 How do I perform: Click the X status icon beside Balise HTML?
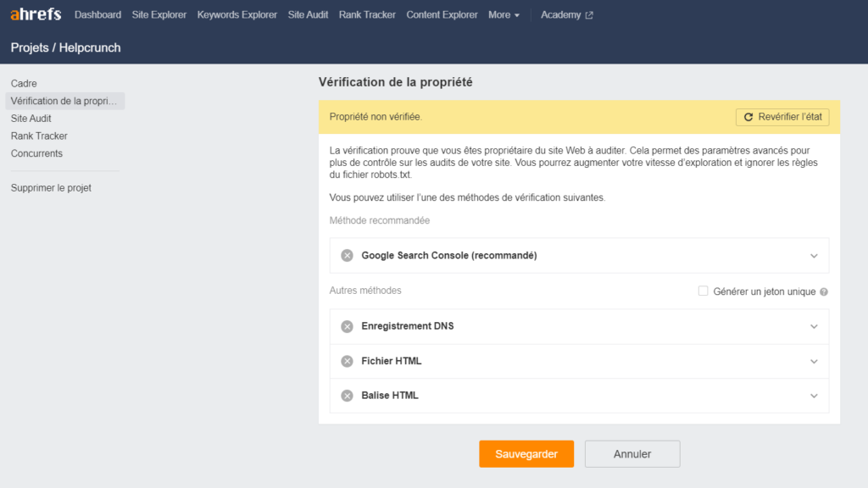click(x=347, y=396)
